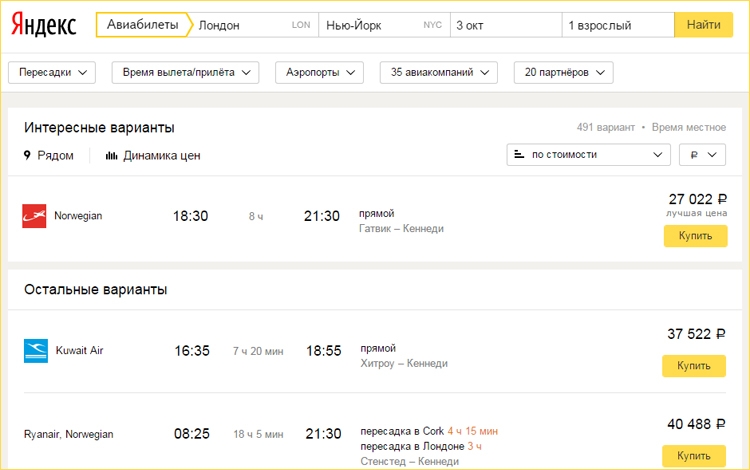Click the map pin icon beside Рядом

click(27, 155)
